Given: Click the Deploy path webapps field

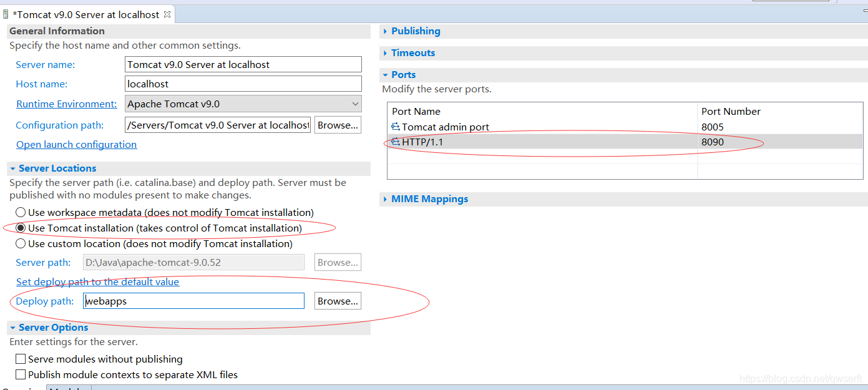Looking at the screenshot, I should [194, 301].
